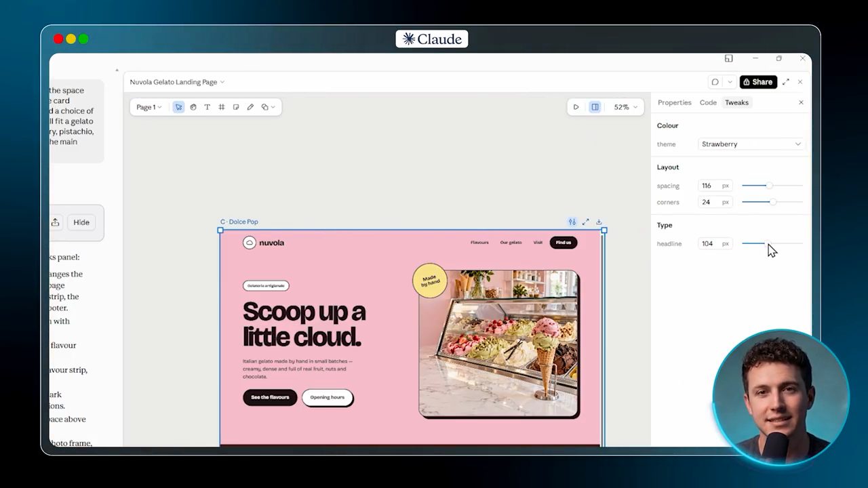This screenshot has height=488, width=868.
Task: Open the comment bubble icon
Action: click(x=715, y=82)
